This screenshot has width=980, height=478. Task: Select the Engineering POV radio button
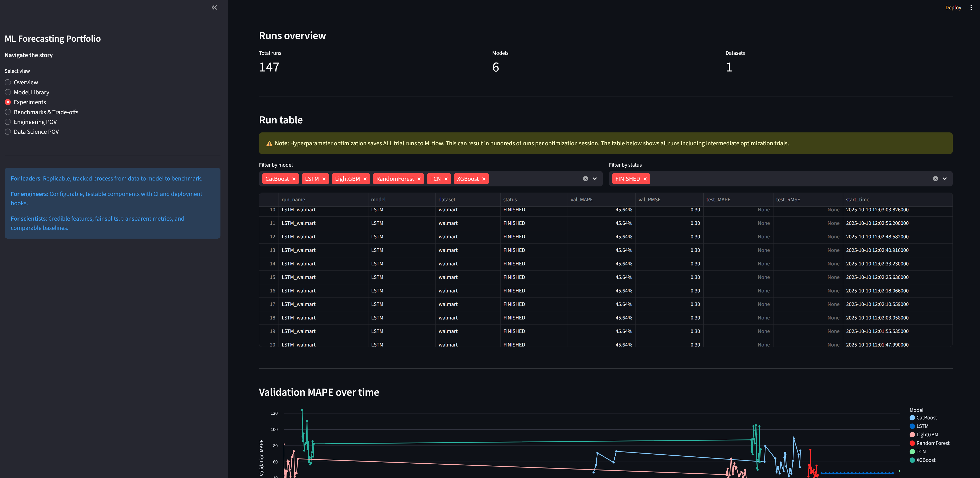click(x=8, y=122)
